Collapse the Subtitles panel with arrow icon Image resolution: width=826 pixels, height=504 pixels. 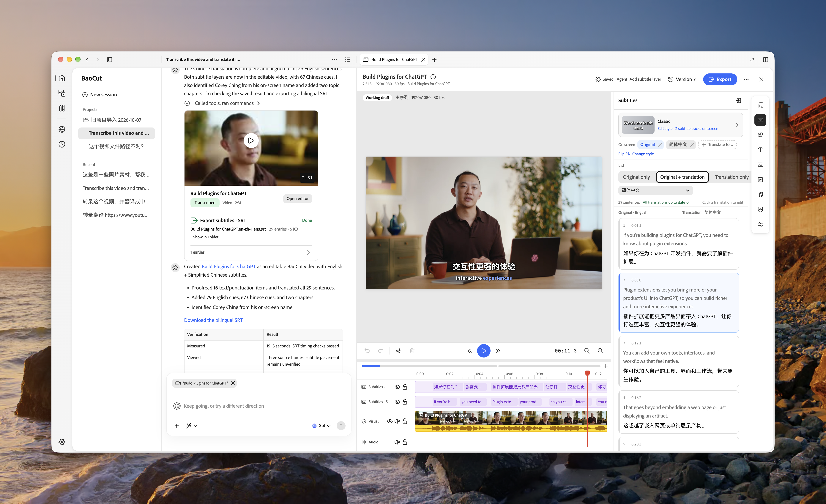point(738,101)
